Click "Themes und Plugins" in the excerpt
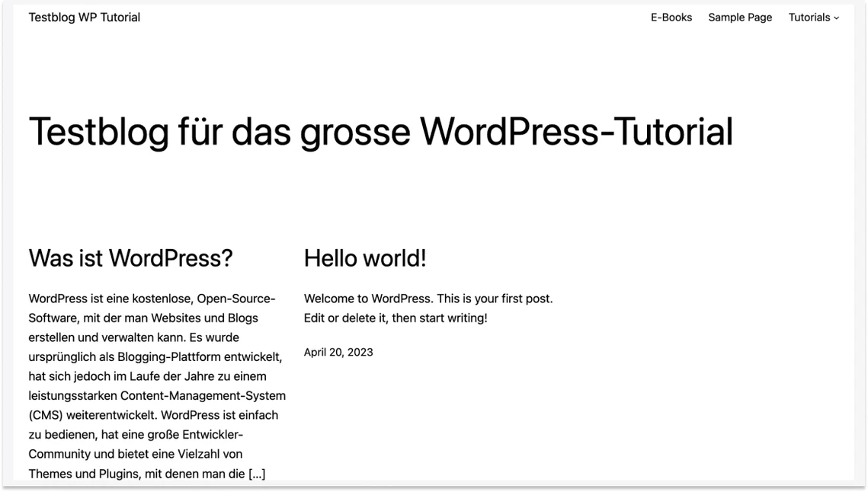This screenshot has height=492, width=868. click(x=84, y=474)
